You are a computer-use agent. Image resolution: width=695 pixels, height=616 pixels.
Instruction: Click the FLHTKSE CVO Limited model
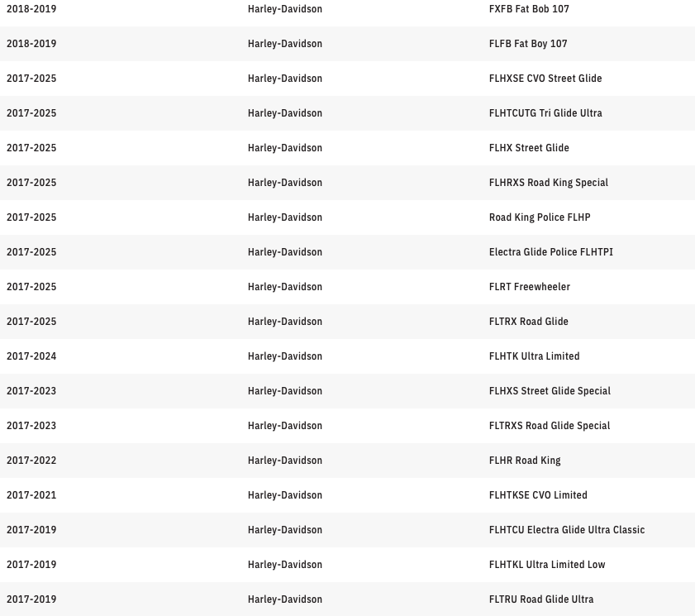(x=538, y=495)
